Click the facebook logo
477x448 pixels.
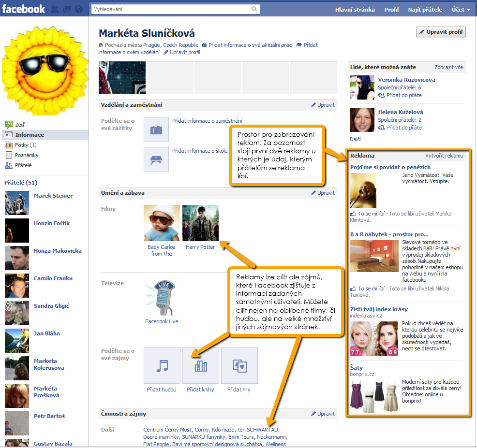23,9
